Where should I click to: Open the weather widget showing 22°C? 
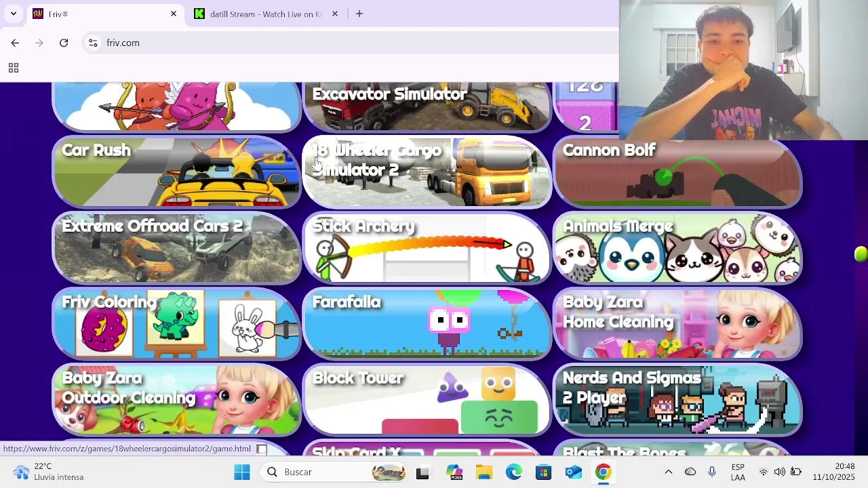49,472
